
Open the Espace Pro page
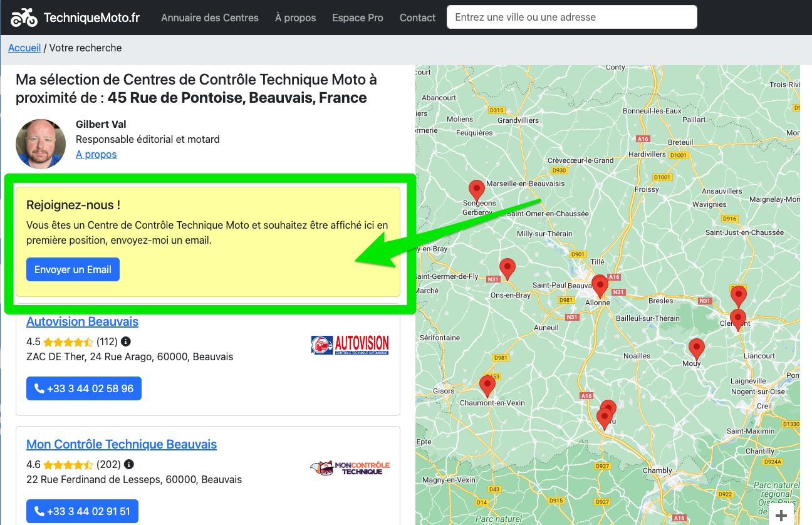click(x=358, y=18)
